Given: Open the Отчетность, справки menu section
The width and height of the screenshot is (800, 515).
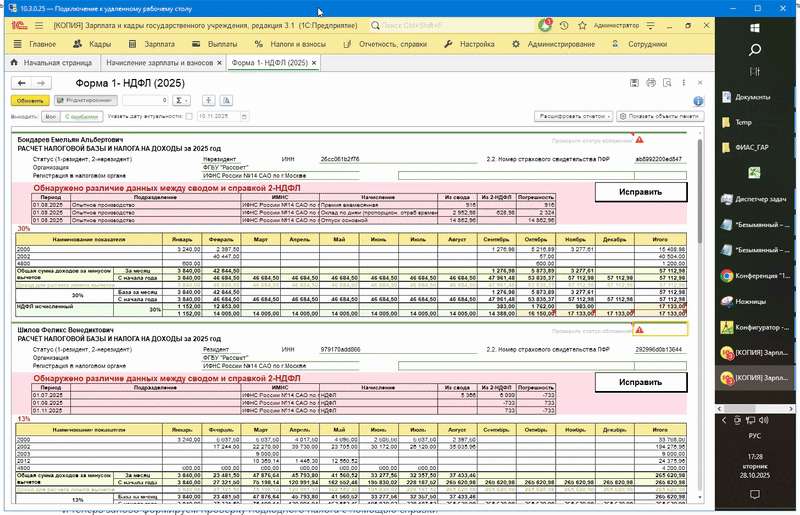Looking at the screenshot, I should coord(385,44).
